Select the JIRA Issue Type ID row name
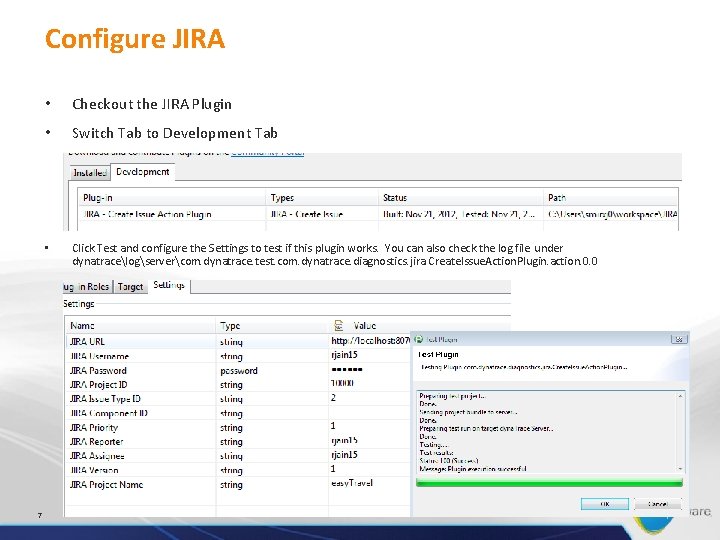The height and width of the screenshot is (540, 720). (105, 399)
